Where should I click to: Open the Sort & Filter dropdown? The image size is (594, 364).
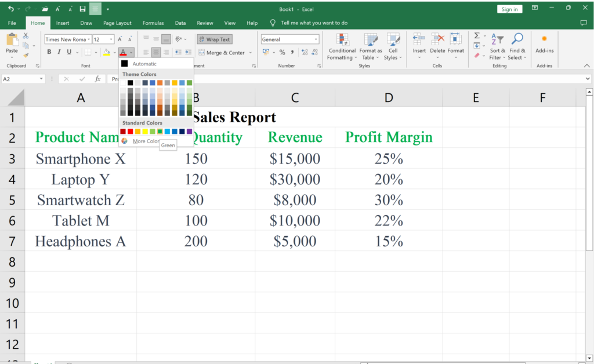pyautogui.click(x=497, y=48)
